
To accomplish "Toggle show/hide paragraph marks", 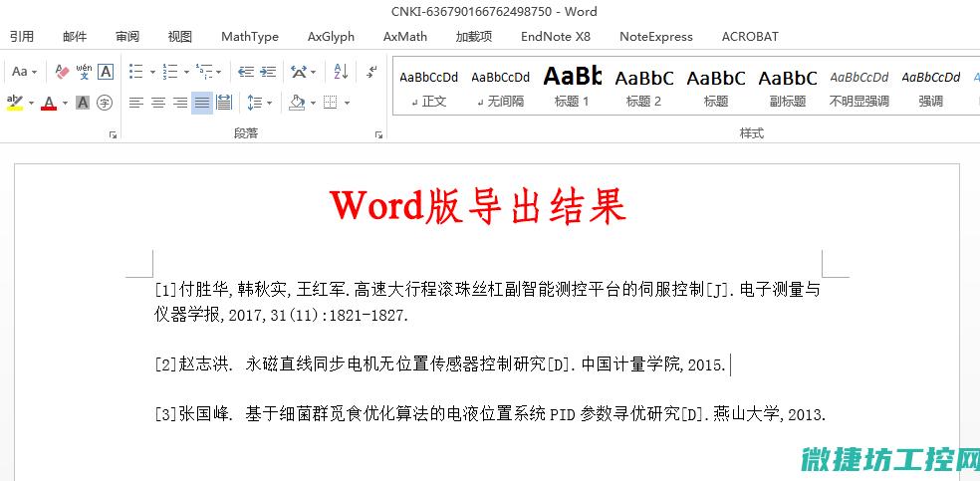I will tap(371, 72).
